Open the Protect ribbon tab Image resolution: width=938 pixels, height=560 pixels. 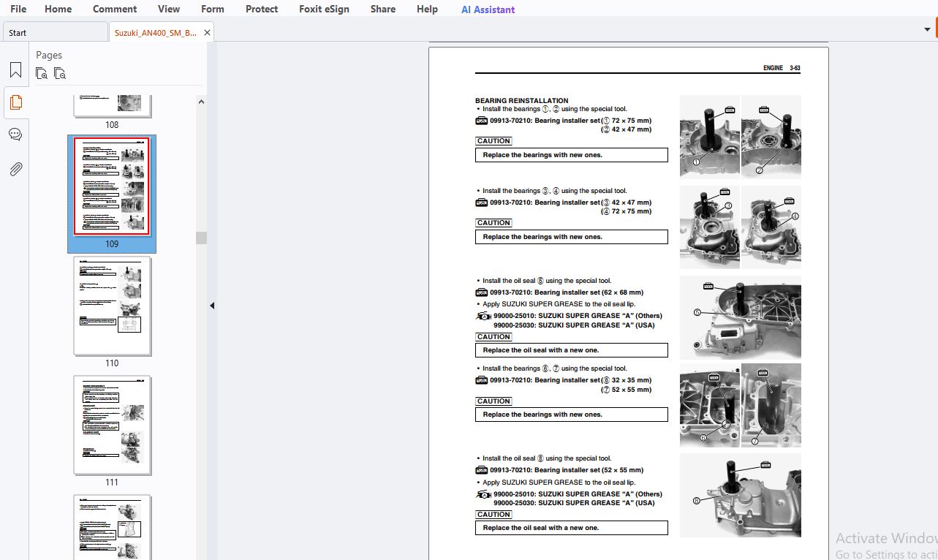click(x=262, y=9)
